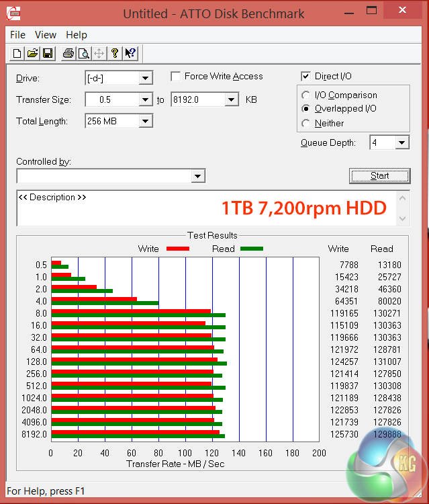Activate context help pointer icon
The width and height of the screenshot is (429, 504).
coord(130,53)
